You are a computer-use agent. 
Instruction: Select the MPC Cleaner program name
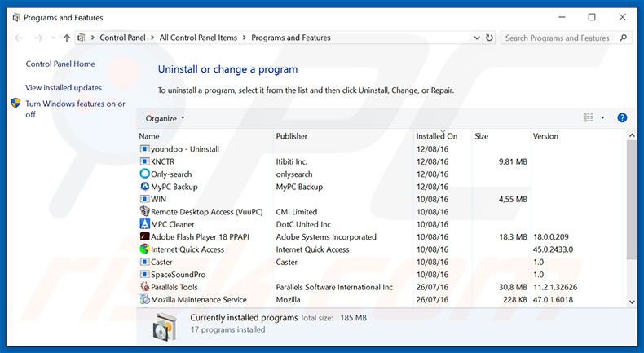click(x=173, y=224)
